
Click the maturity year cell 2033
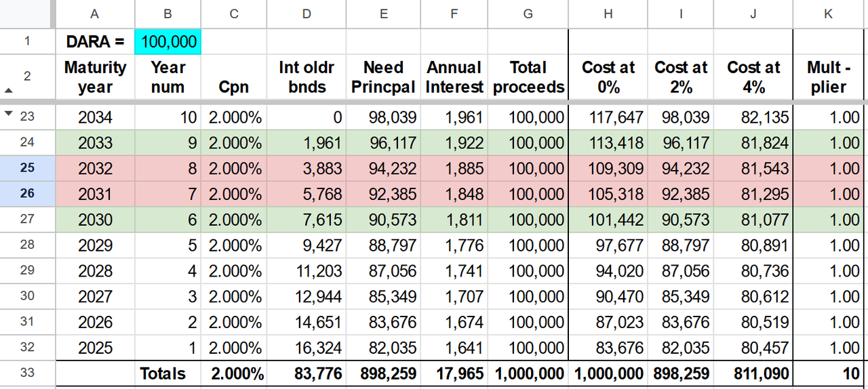point(94,142)
